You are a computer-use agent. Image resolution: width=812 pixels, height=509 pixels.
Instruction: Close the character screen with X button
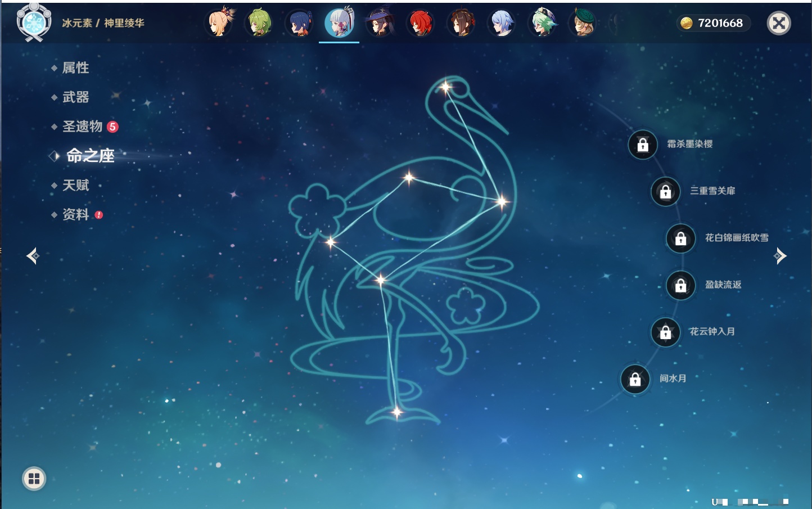pyautogui.click(x=779, y=23)
